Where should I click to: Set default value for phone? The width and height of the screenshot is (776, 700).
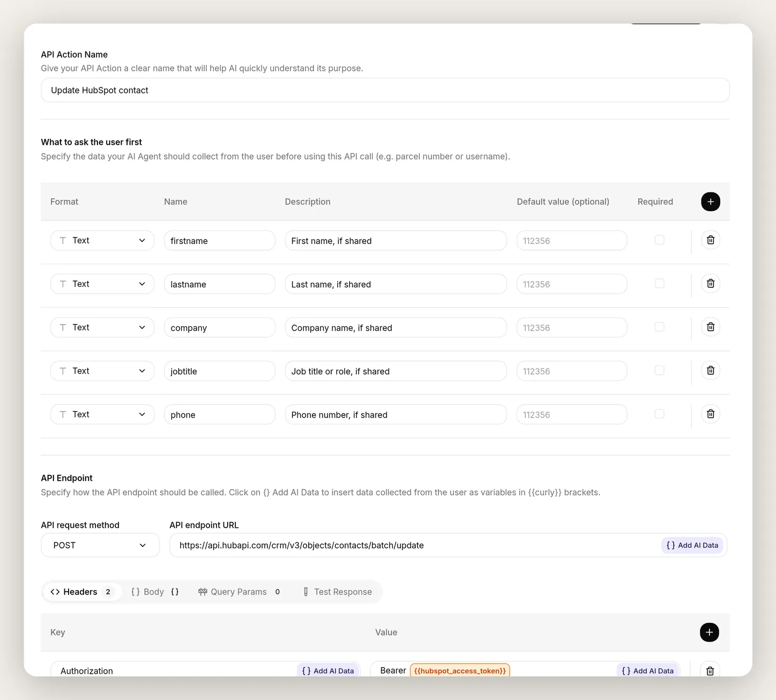click(x=572, y=414)
